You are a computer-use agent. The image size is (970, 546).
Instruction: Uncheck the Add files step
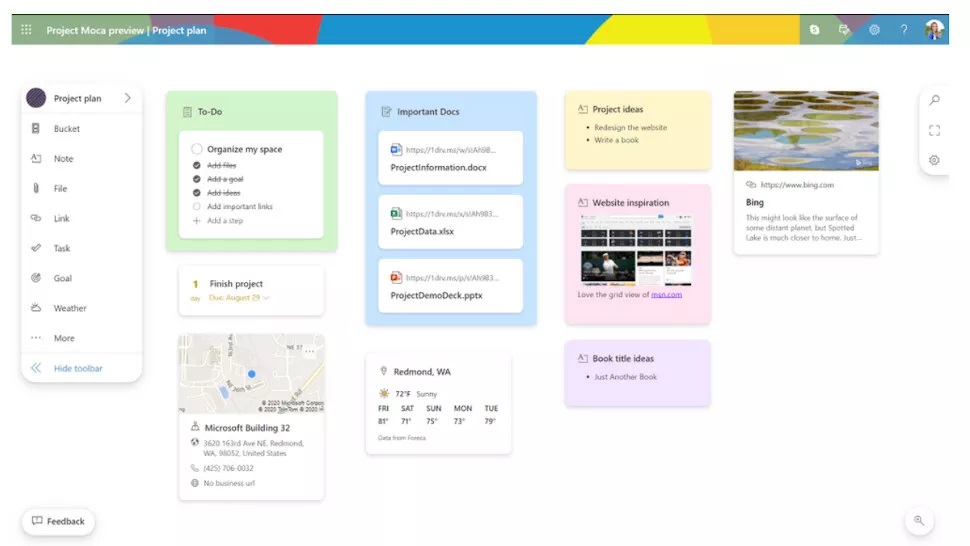point(197,165)
